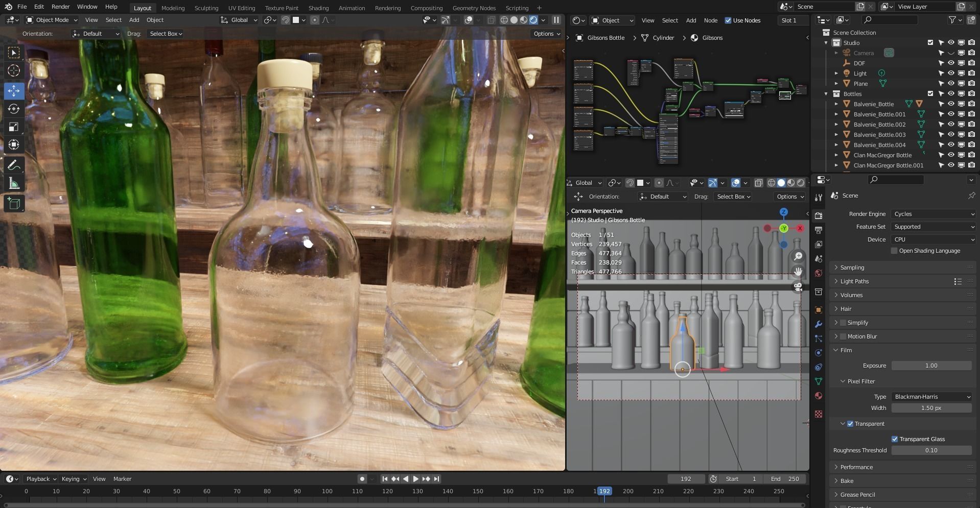Screen dimensions: 980x508
Task: Choose the Measure ruler tool
Action: click(14, 183)
